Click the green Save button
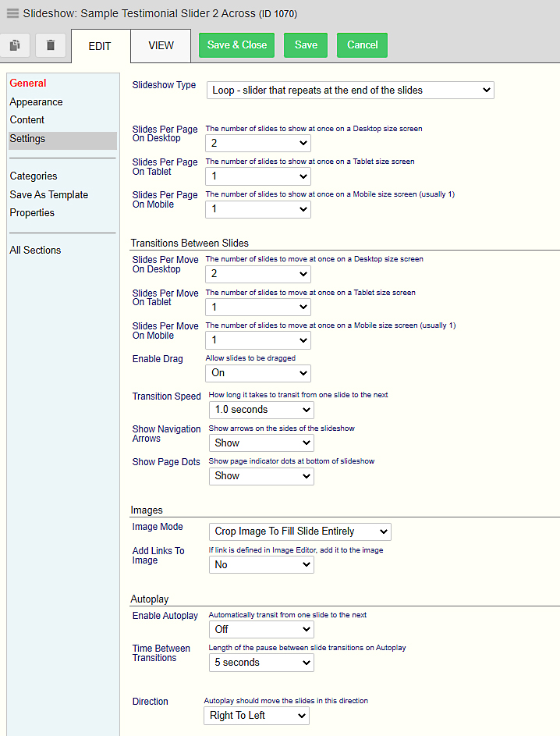Screen dimensions: 560x736 click(306, 45)
